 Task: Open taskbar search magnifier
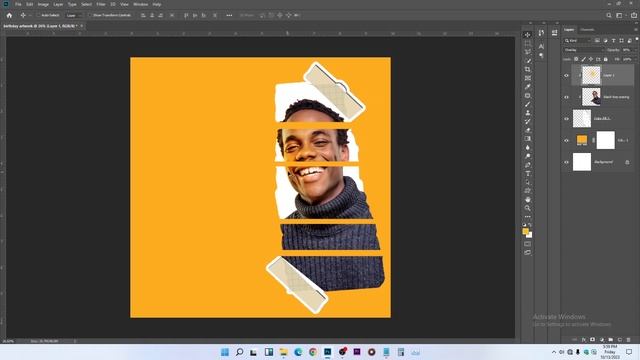coord(240,352)
